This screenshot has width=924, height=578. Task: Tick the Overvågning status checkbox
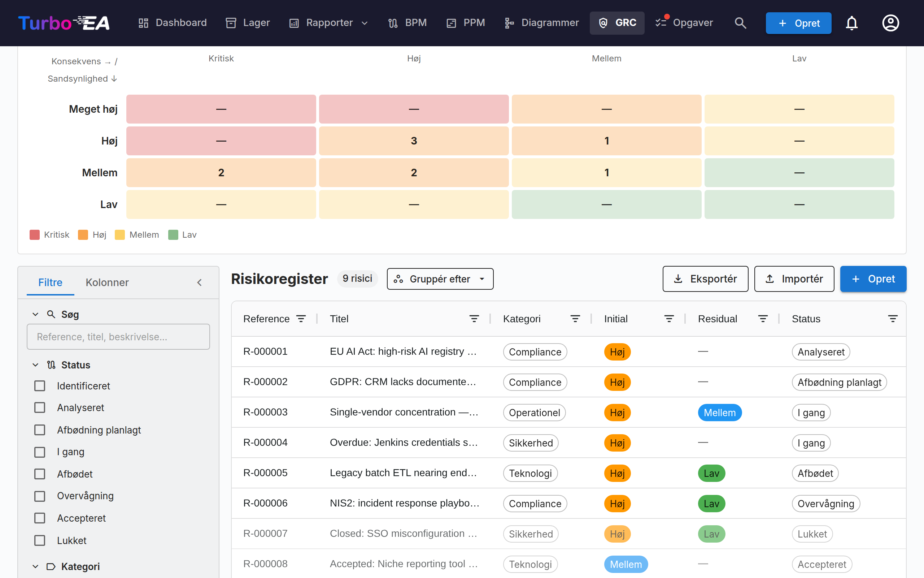(40, 496)
